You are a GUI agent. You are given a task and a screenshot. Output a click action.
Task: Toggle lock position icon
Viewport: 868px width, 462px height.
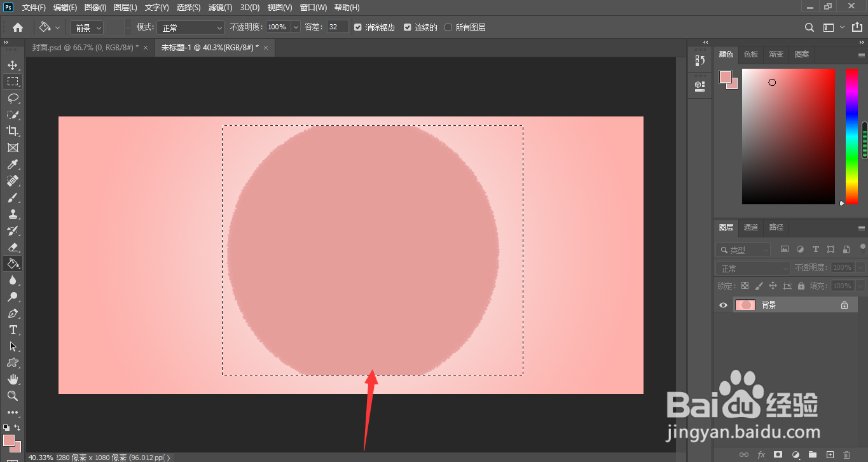point(773,286)
